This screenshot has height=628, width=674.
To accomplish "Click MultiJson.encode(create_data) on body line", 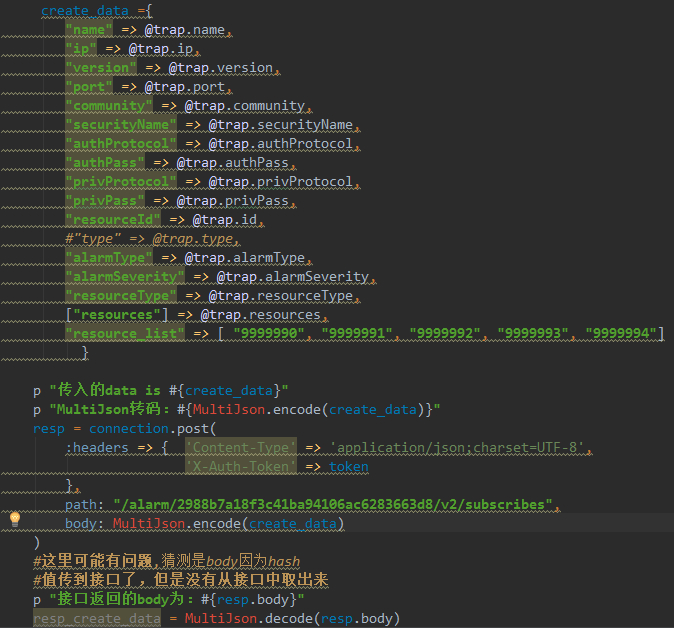I will pyautogui.click(x=228, y=524).
